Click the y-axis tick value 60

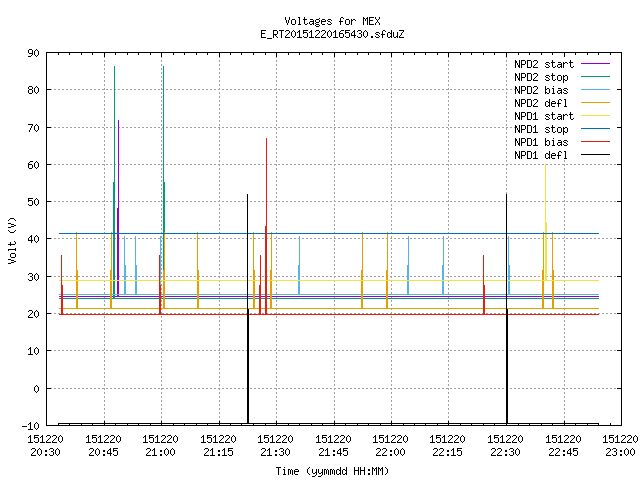(34, 165)
